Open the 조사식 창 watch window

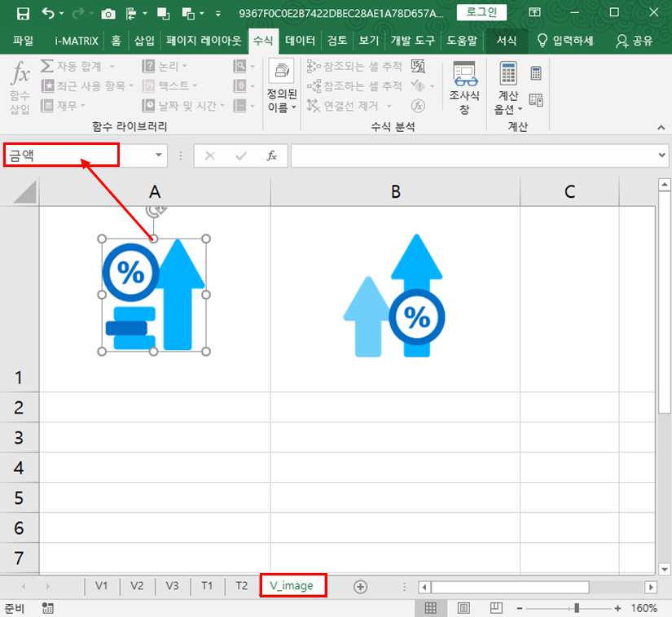pyautogui.click(x=464, y=88)
